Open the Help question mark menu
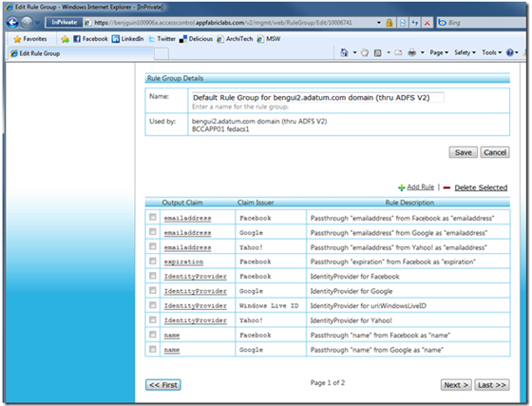Screen dimensions: 532x406 (x=512, y=52)
